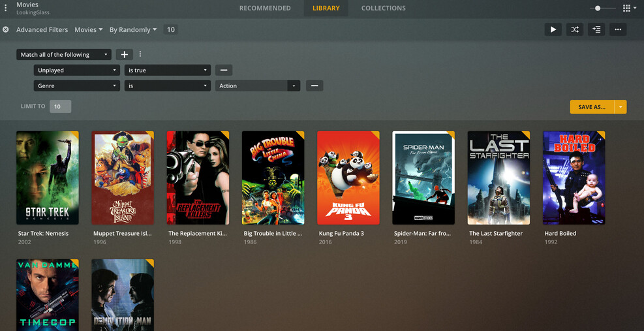Screen dimensions: 644x331
Task: Add a new filter rule with plus button
Action: click(x=125, y=54)
